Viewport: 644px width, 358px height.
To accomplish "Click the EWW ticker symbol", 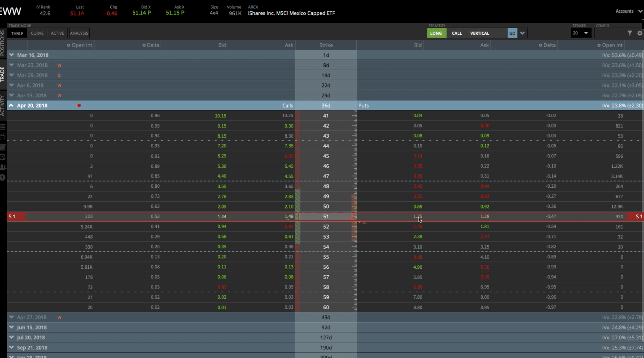I will [10, 11].
